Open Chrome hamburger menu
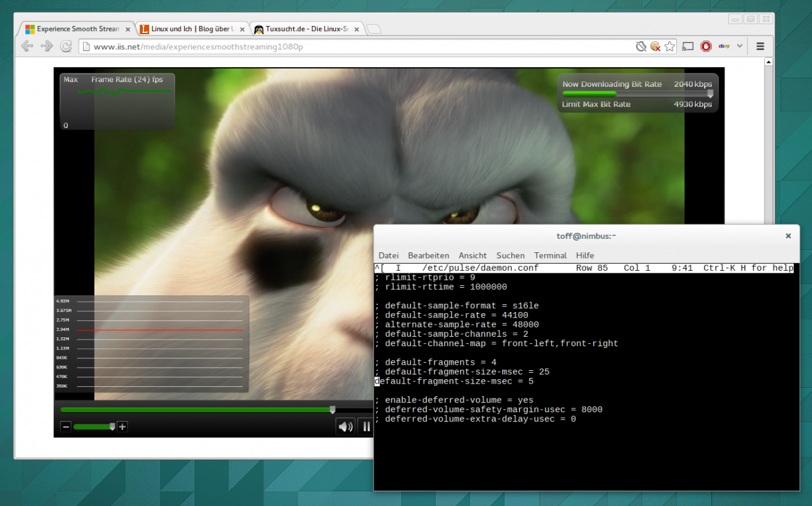The width and height of the screenshot is (812, 506). 760,46
